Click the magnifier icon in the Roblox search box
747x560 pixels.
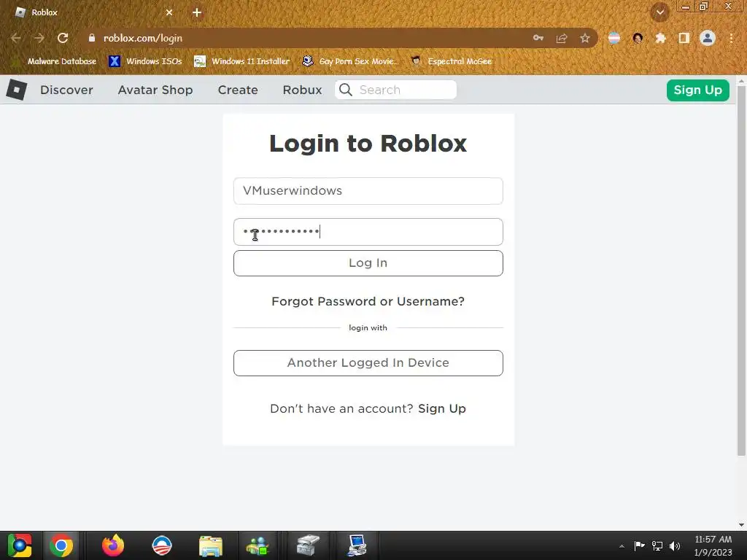click(346, 90)
